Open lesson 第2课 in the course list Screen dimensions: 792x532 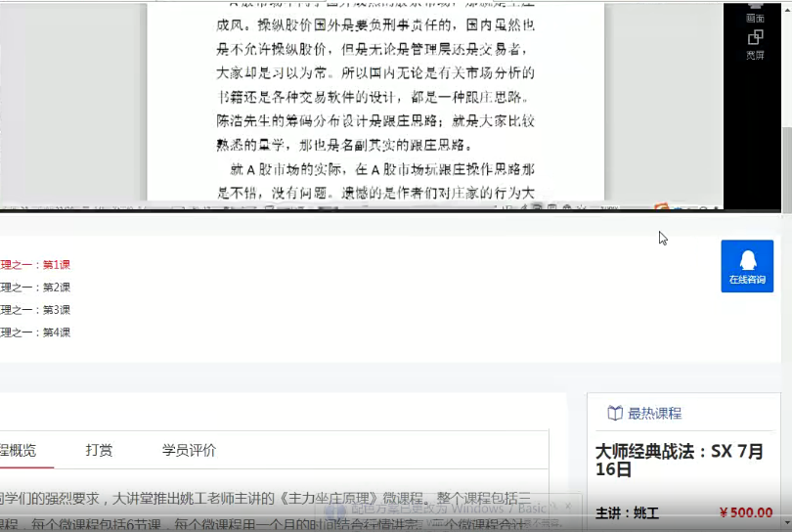point(37,288)
